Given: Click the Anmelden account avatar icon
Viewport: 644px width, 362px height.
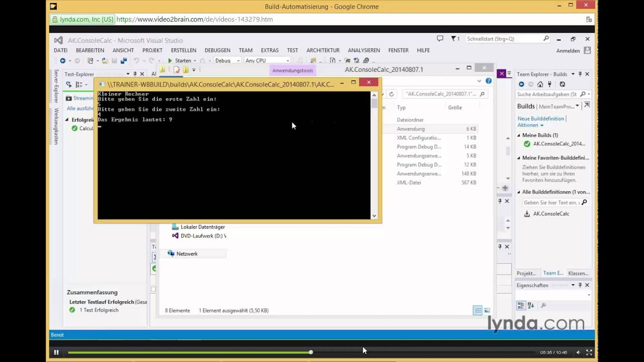Looking at the screenshot, I should [587, 50].
